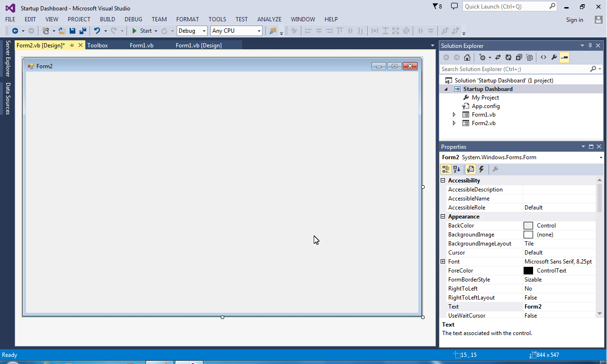Toggle Categorized view in Properties

[446, 169]
